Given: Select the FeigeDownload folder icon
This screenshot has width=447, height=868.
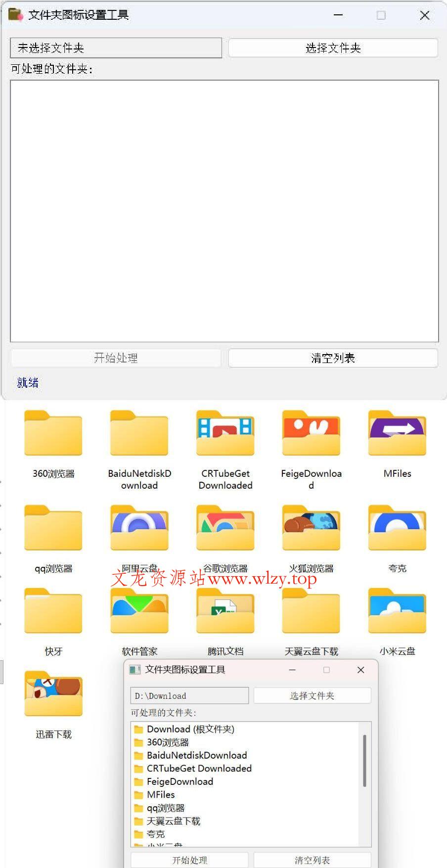Looking at the screenshot, I should pyautogui.click(x=312, y=433).
